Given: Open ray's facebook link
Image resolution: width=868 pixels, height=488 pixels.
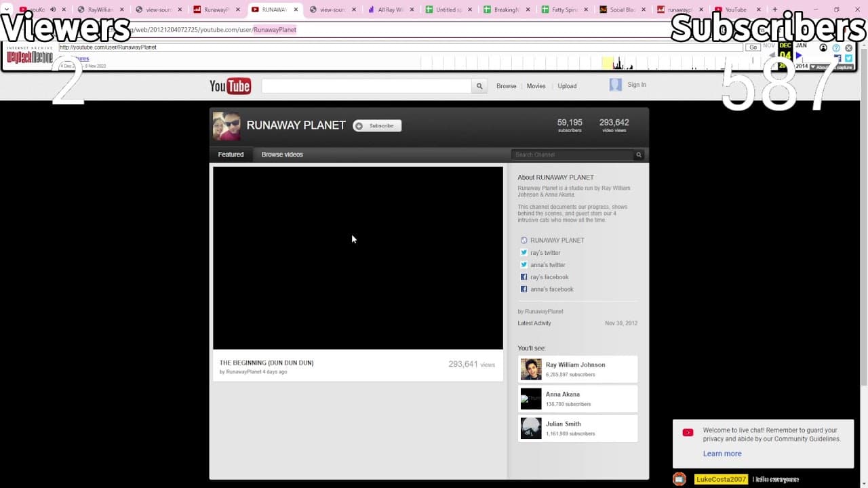Looking at the screenshot, I should [x=549, y=277].
